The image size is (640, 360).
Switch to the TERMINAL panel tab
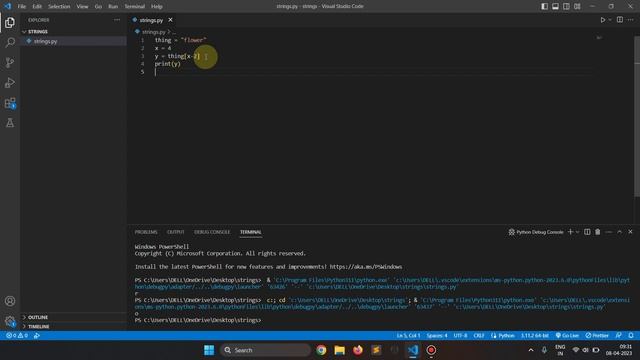tap(251, 232)
